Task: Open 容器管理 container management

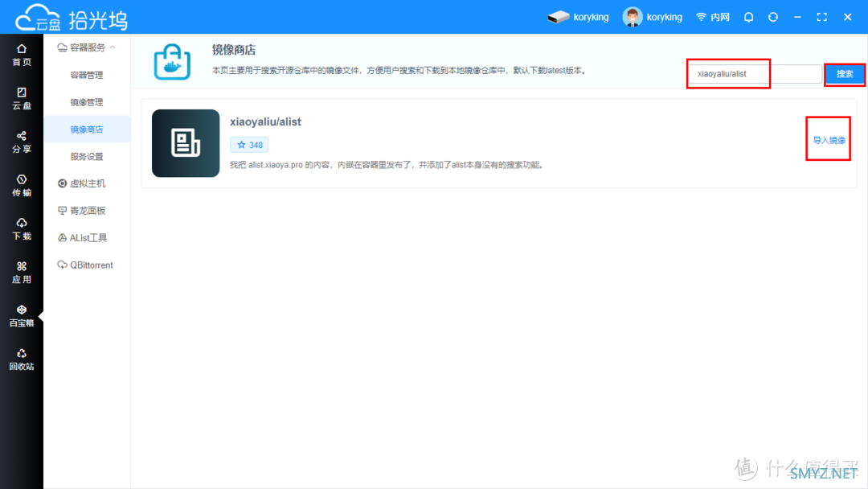Action: 87,75
